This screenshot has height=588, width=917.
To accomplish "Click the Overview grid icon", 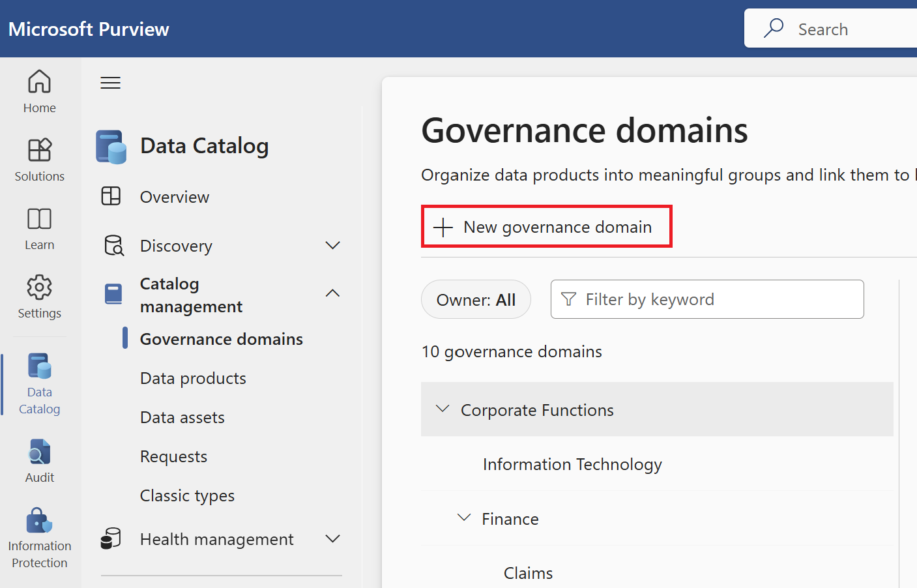I will point(111,196).
